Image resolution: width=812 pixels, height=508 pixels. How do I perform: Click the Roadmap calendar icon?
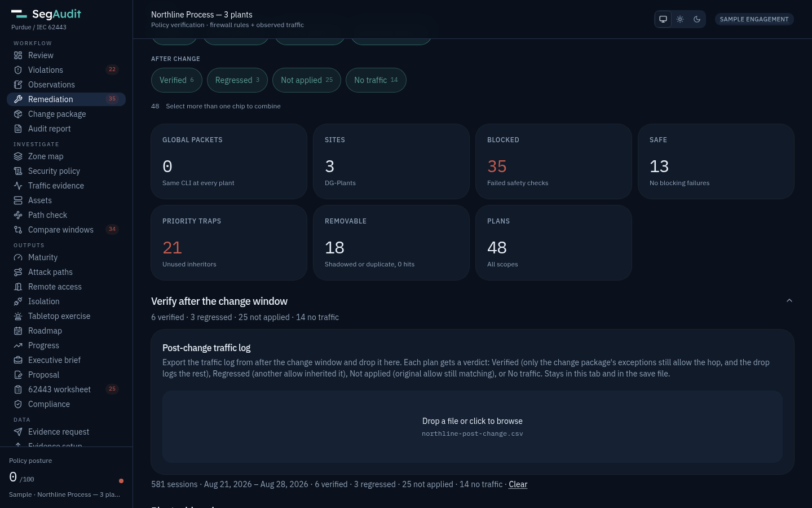(x=18, y=331)
